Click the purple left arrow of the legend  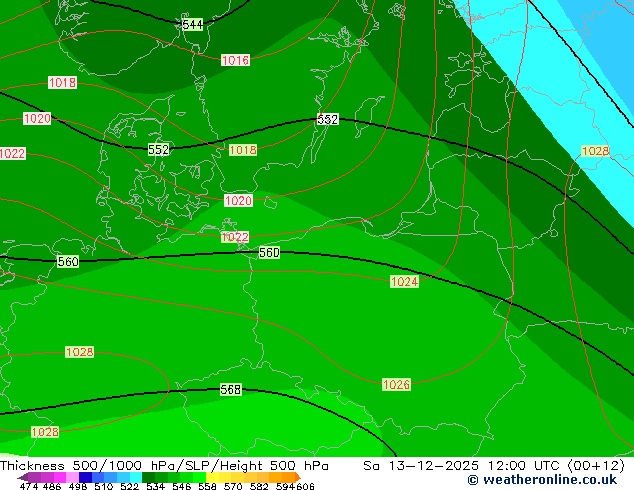pos(23,477)
